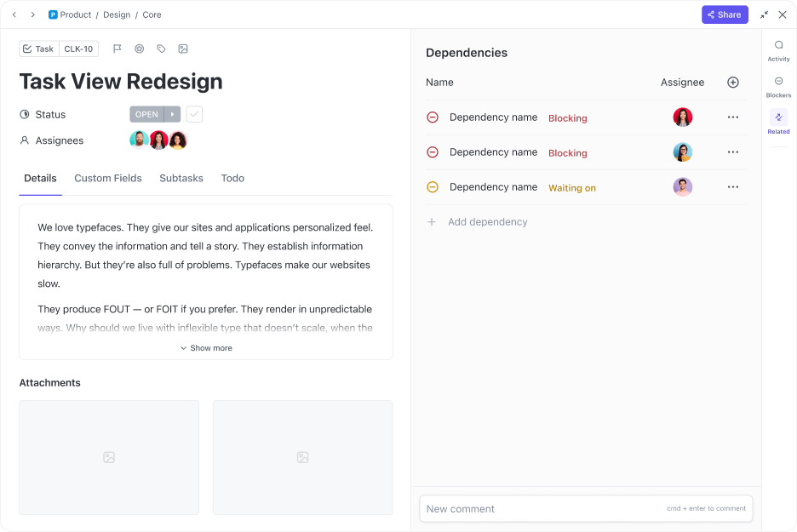Screen dimensions: 797x532
Task: Add a tag using the tag icon
Action: (x=161, y=49)
